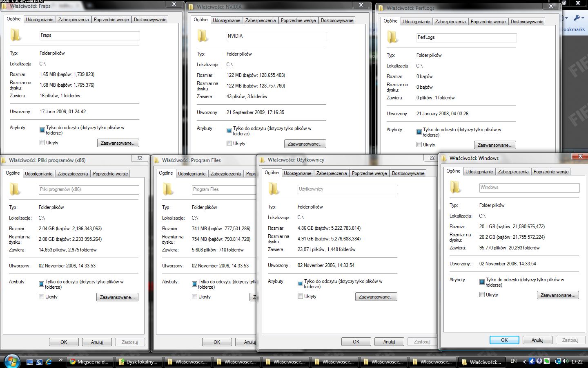
Task: Click size text '20.1 GB (bajtów: 21,590,676,472)'
Action: (512, 227)
